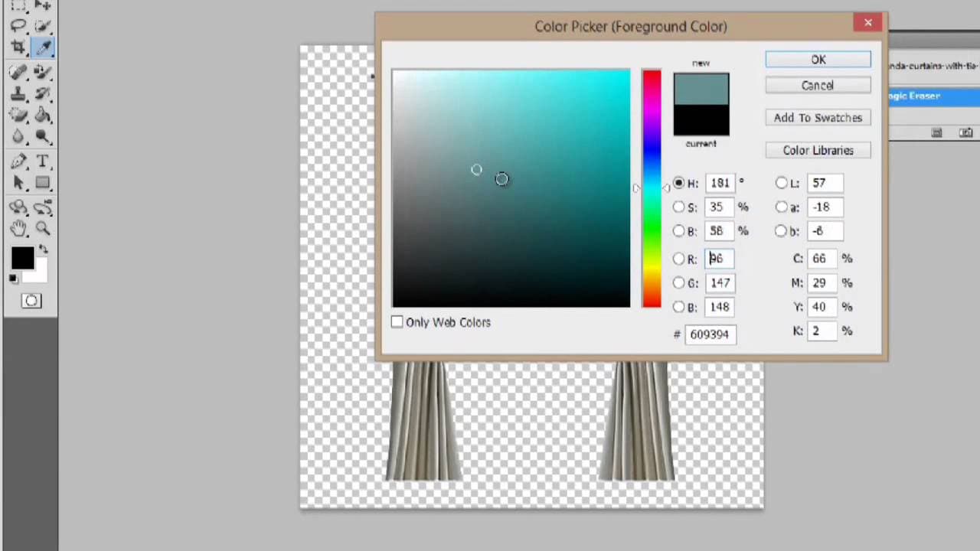The width and height of the screenshot is (980, 551).
Task: Select the Magic Eraser history state
Action: [934, 96]
